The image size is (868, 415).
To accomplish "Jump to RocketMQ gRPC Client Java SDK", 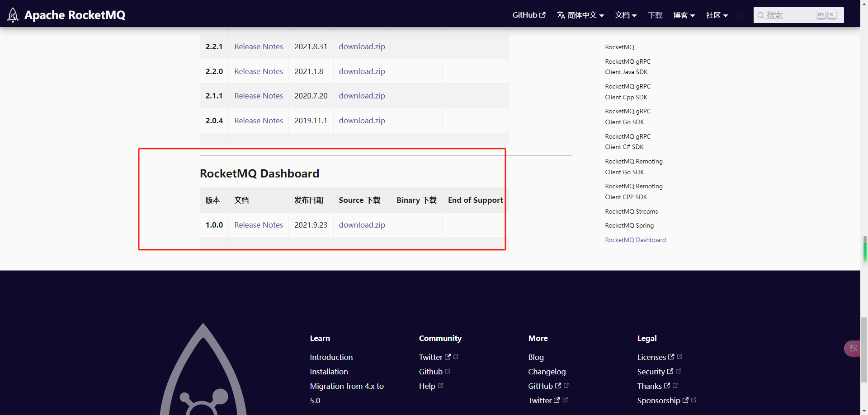I will [628, 67].
